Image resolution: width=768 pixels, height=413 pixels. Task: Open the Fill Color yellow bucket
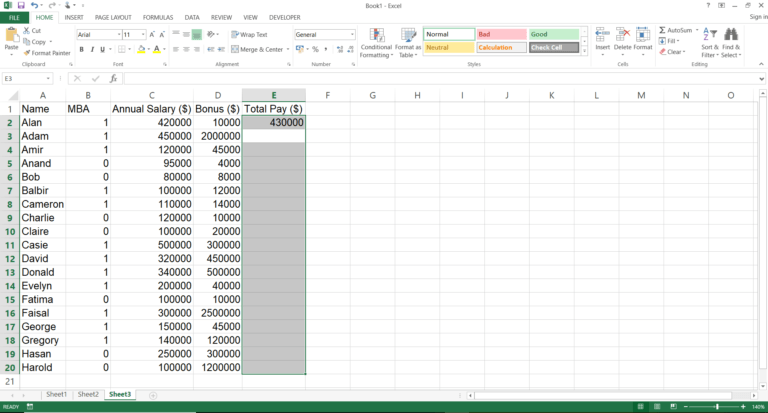pyautogui.click(x=141, y=49)
